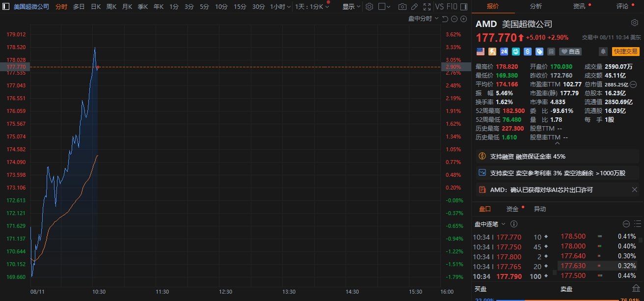Click the teal chart badge icon

[516, 51]
